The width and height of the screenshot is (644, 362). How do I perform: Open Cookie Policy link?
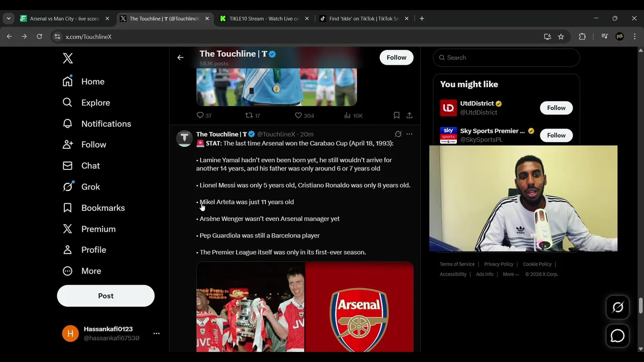pyautogui.click(x=537, y=264)
